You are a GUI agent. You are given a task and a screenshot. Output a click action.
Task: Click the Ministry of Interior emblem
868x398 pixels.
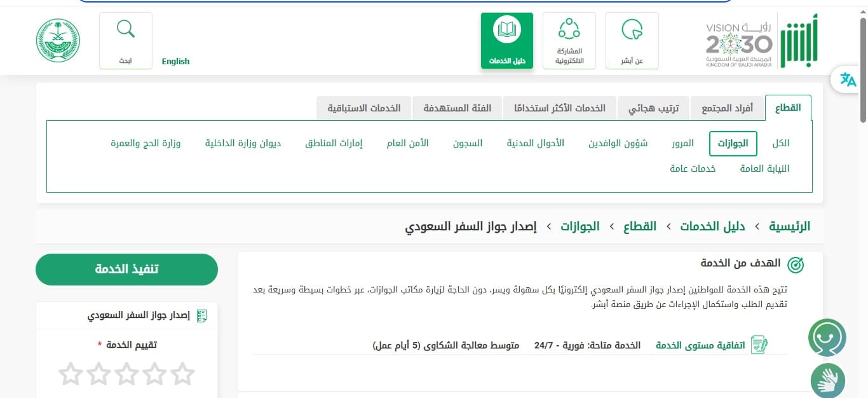pos(58,40)
